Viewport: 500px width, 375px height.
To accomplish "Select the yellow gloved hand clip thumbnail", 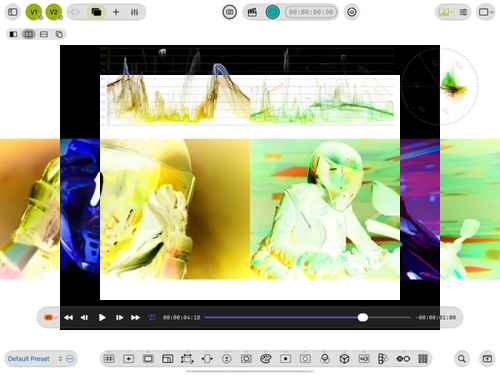I will coord(175,209).
